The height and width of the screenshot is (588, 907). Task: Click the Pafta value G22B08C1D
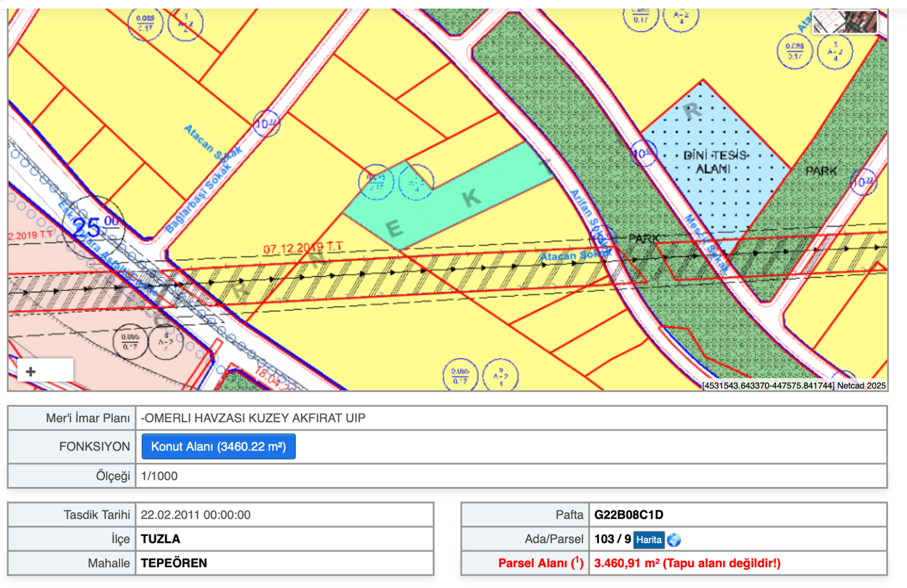tap(628, 514)
